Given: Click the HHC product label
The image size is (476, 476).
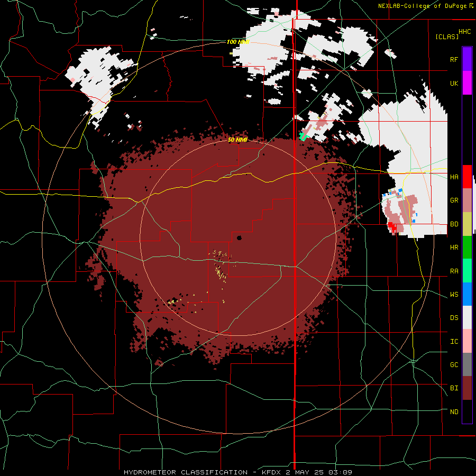Looking at the screenshot, I should [464, 32].
